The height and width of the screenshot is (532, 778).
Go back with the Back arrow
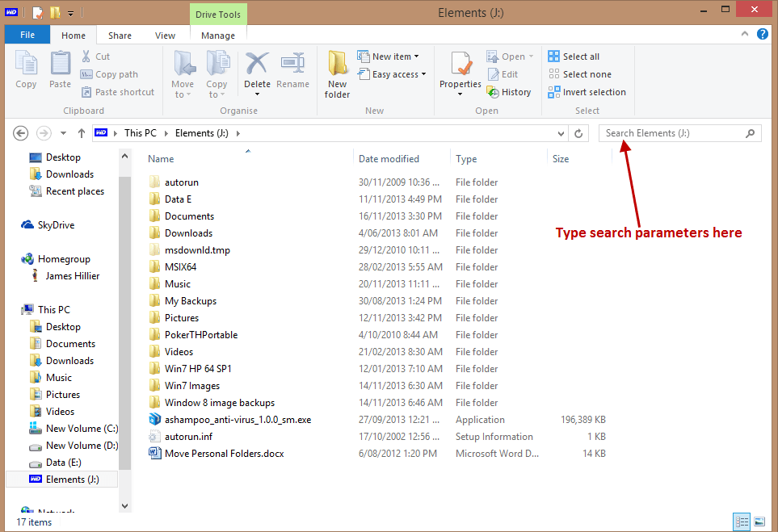click(20, 133)
